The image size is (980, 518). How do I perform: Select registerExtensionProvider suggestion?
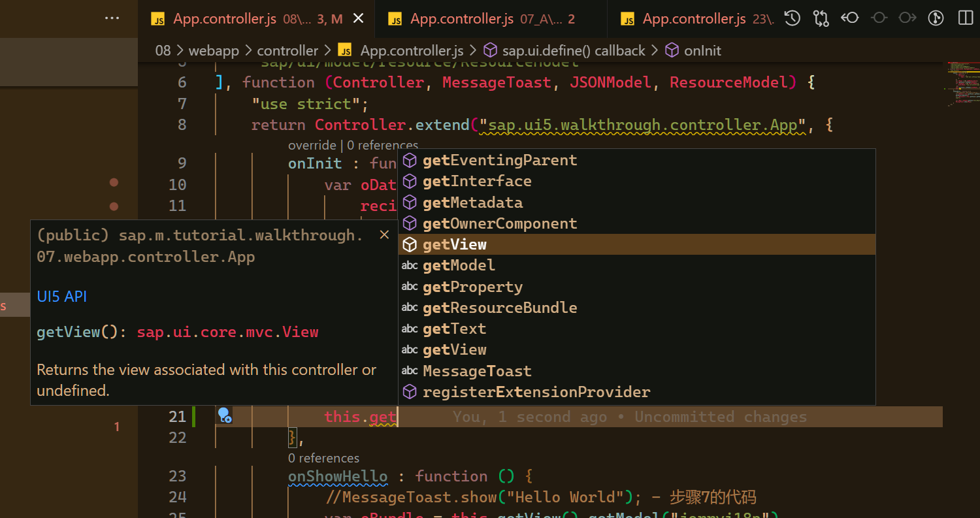tap(636, 392)
